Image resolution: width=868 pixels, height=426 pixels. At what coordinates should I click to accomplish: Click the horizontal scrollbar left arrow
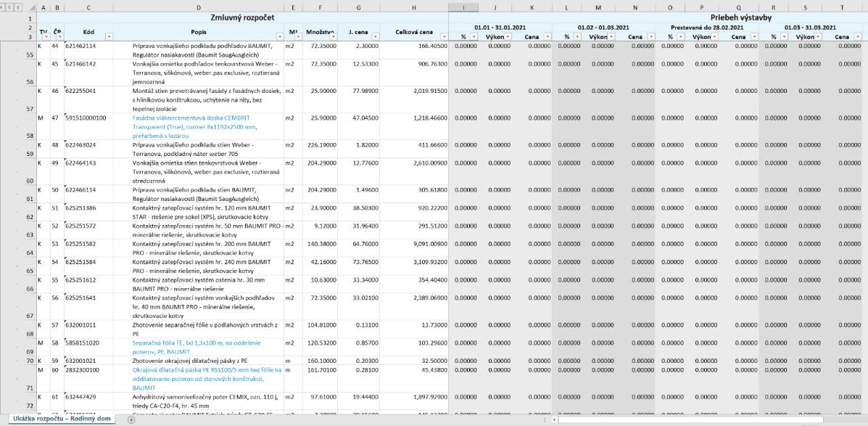pyautogui.click(x=554, y=419)
